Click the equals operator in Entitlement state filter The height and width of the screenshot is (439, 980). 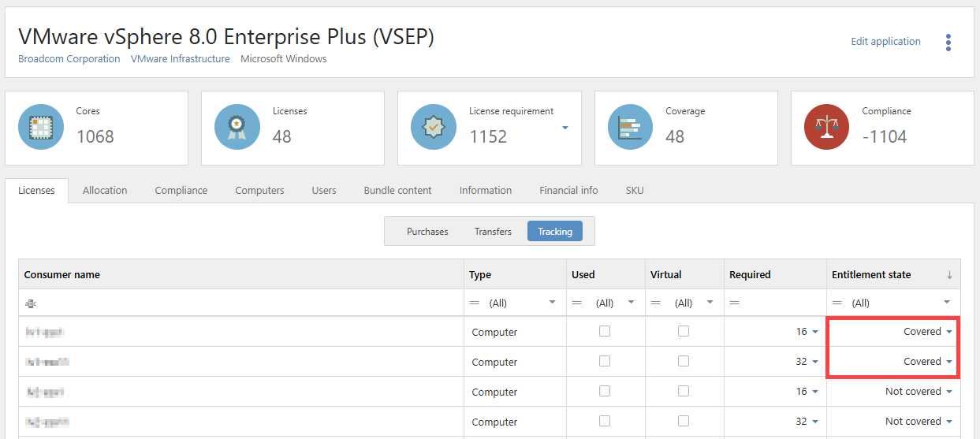point(837,303)
